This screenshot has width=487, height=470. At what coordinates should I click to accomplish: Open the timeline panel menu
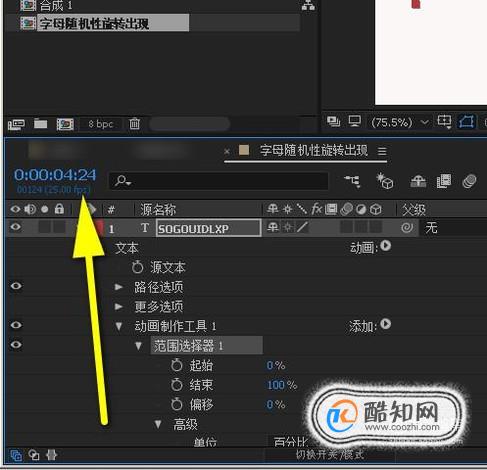[382, 152]
